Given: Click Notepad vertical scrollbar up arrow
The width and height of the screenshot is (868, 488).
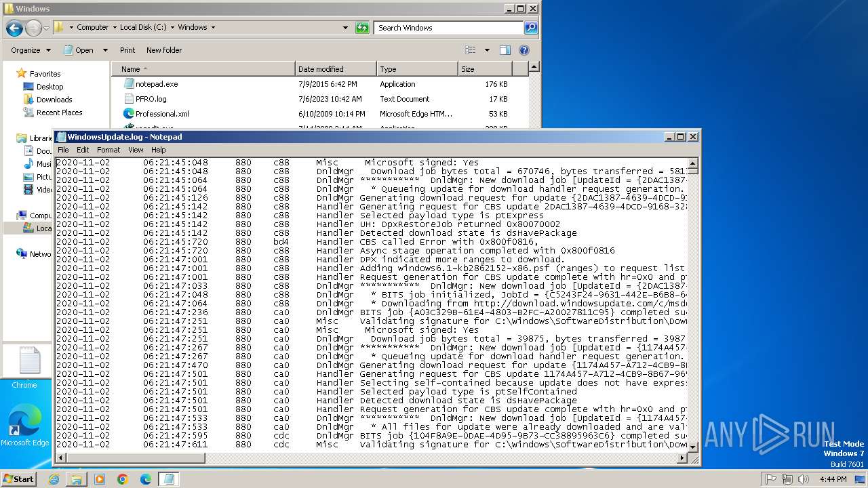Looking at the screenshot, I should pyautogui.click(x=693, y=163).
